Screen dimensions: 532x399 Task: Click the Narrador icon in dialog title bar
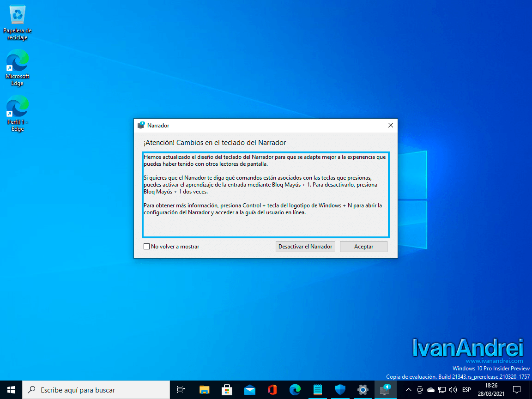(x=141, y=125)
